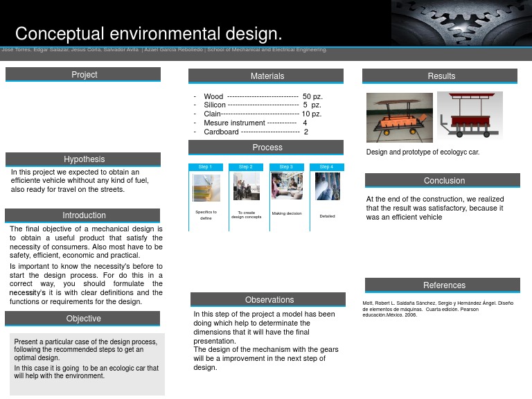This screenshot has height=399, width=532.
Task: Click the Step 1 papers image
Action: click(x=206, y=188)
